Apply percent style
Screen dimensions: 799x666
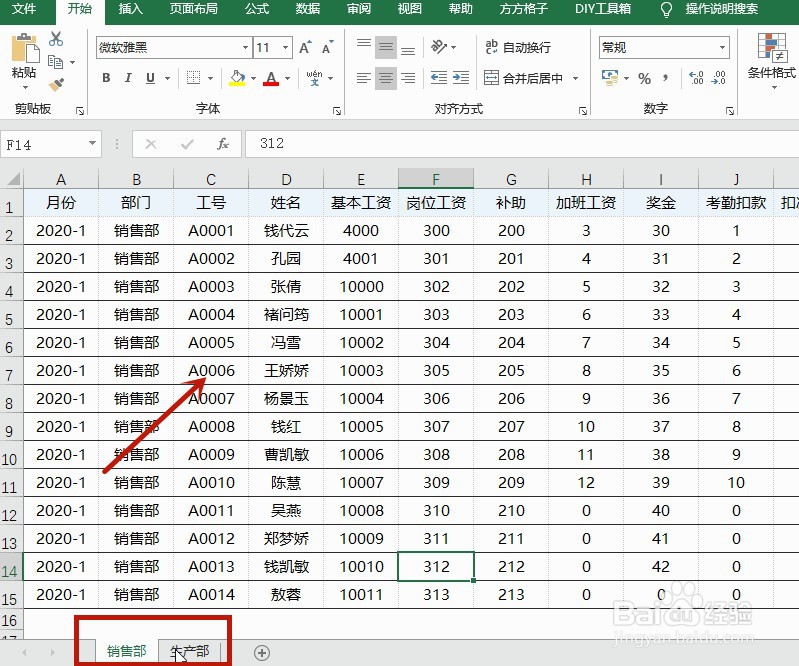point(645,78)
